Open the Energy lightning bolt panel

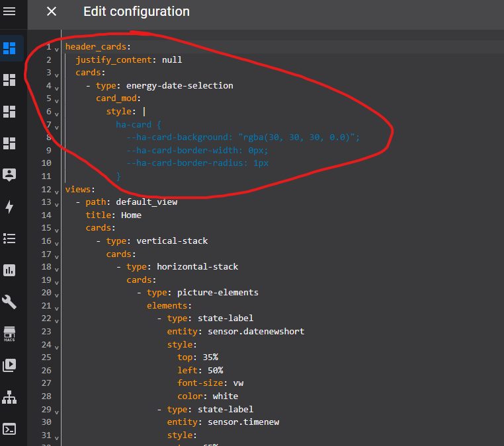coord(9,207)
